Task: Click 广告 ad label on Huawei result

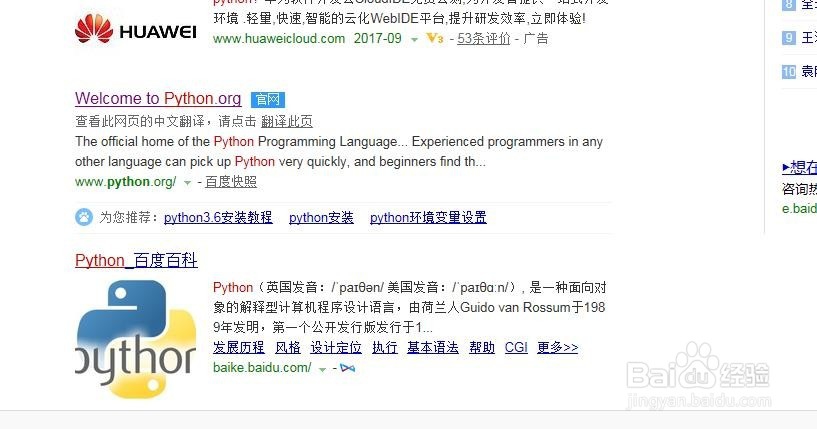Action: coord(536,39)
